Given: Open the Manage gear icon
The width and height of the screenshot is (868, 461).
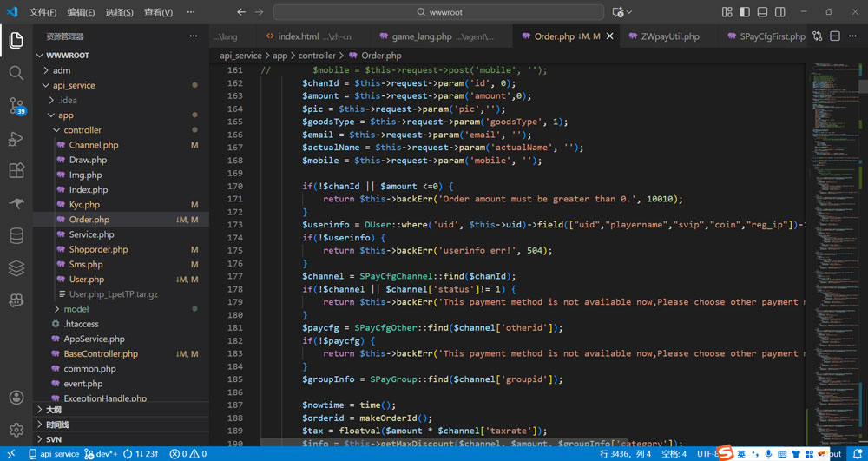Looking at the screenshot, I should pos(16,430).
